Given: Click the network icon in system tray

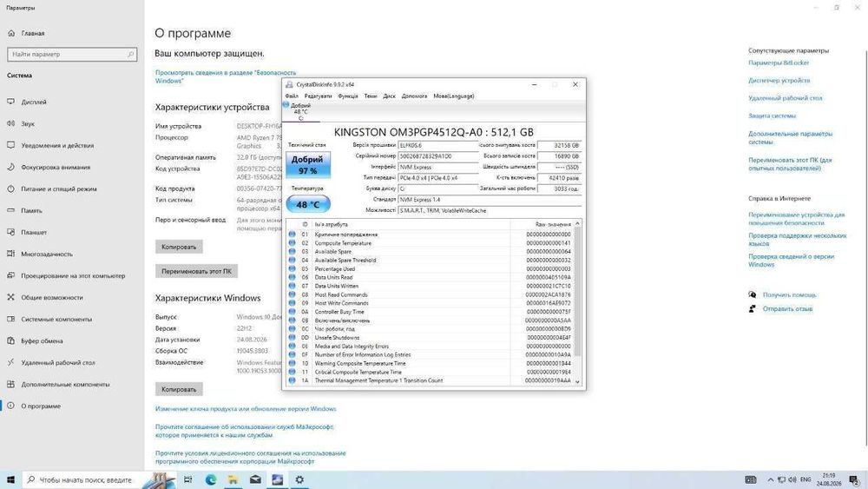Looking at the screenshot, I should coord(781,479).
